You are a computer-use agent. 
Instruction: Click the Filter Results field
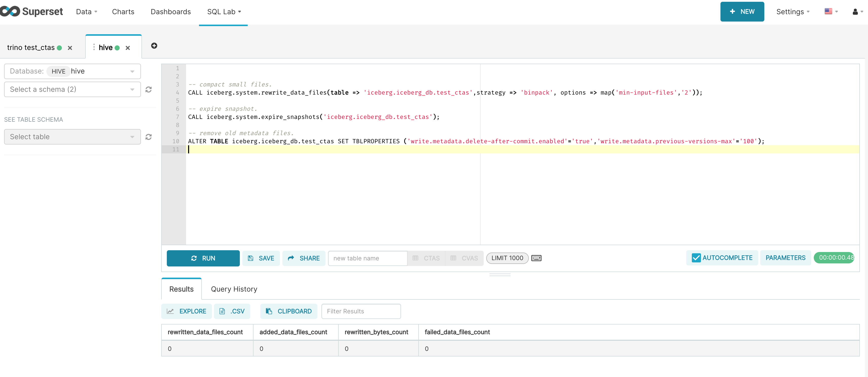[361, 311]
